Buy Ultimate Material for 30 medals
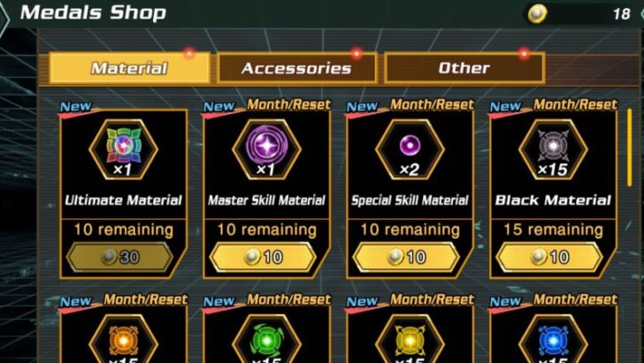 (x=119, y=257)
